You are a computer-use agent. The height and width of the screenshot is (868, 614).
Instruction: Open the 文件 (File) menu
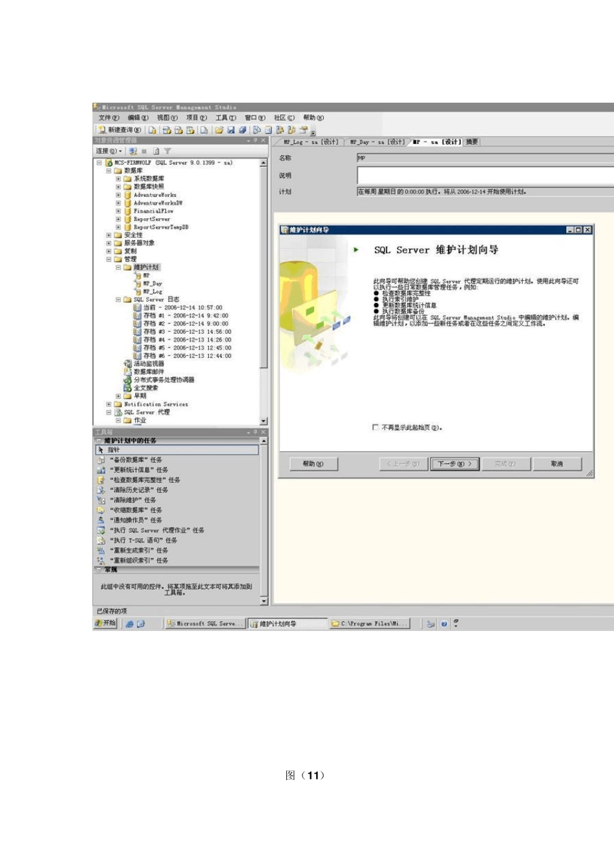109,118
